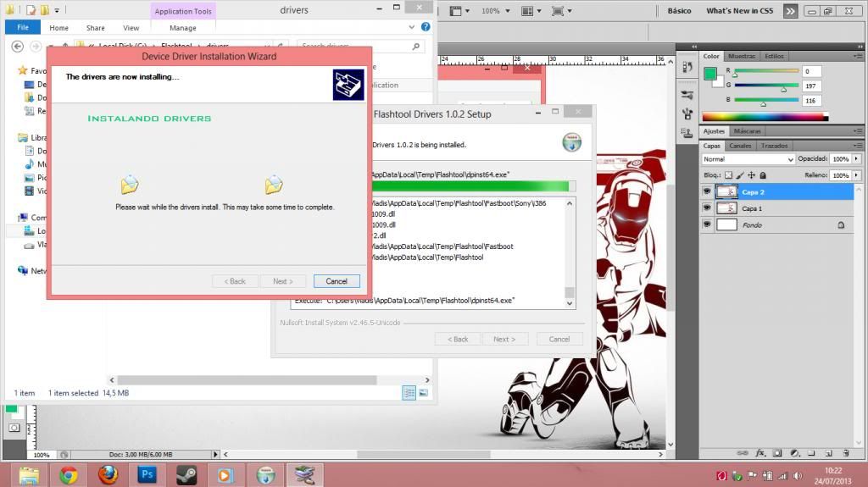Switch to the Máscaras tab

(748, 131)
